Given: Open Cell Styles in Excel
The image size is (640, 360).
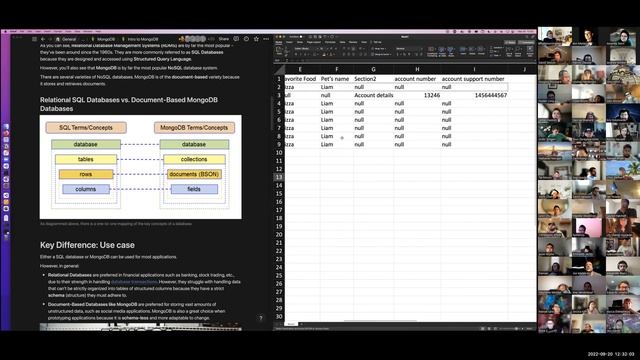Looking at the screenshot, I should [x=451, y=51].
